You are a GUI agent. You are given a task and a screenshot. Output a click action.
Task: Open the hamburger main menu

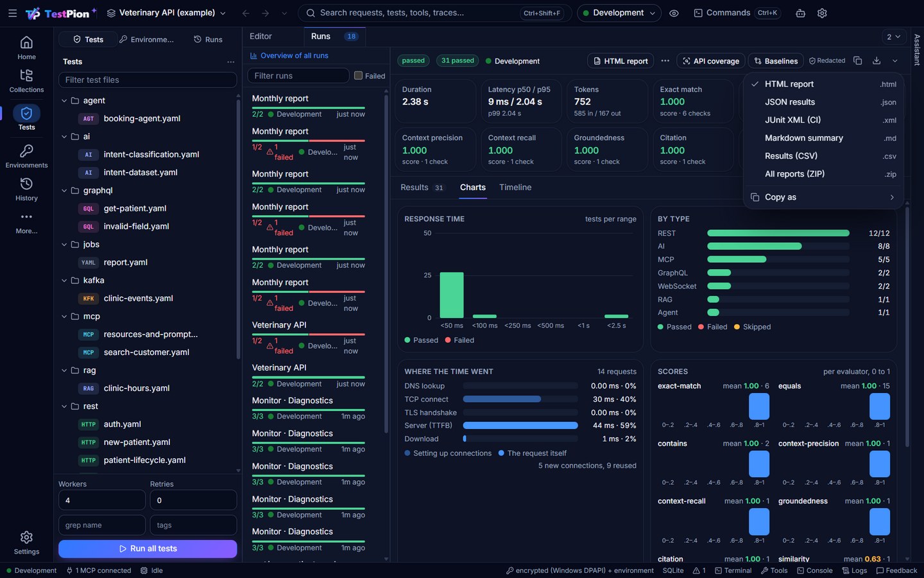point(12,13)
